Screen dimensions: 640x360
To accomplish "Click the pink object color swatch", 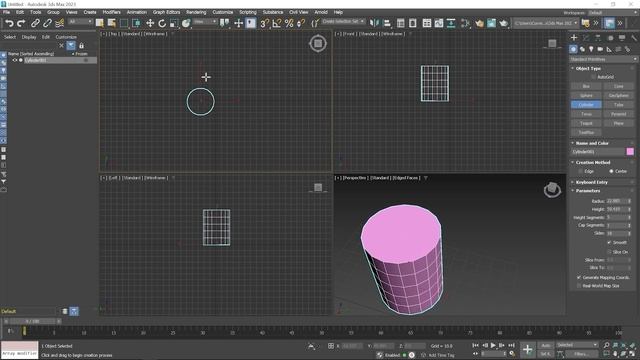I will pos(630,151).
